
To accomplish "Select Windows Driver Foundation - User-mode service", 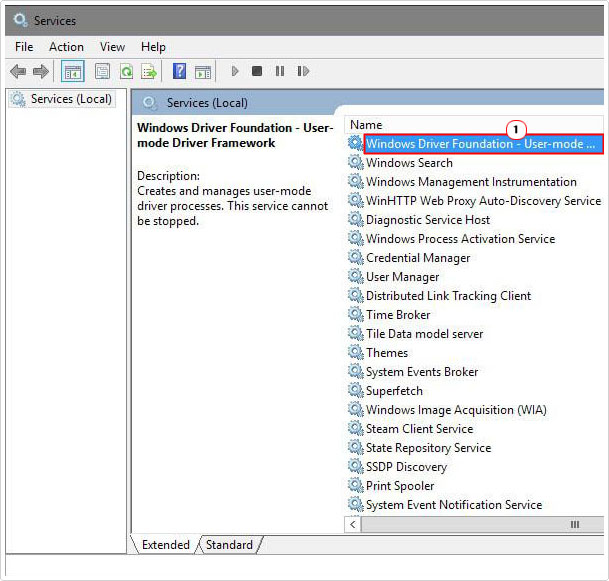I will [483, 144].
